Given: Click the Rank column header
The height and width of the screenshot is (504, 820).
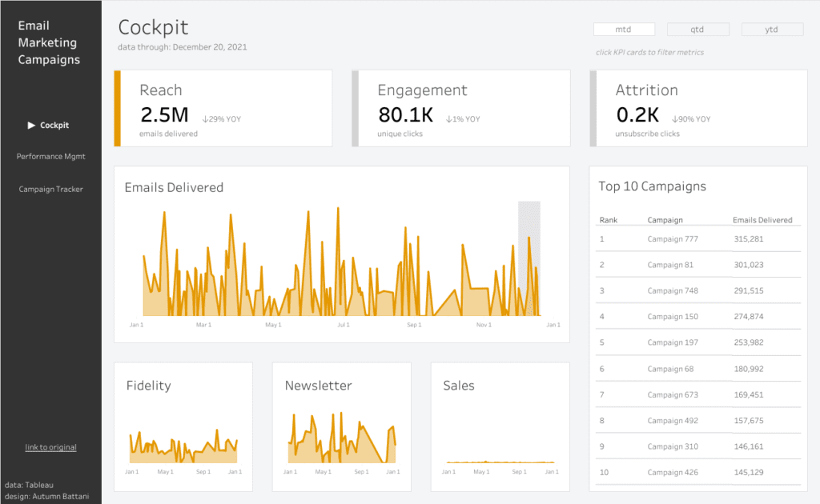Looking at the screenshot, I should click(x=609, y=220).
